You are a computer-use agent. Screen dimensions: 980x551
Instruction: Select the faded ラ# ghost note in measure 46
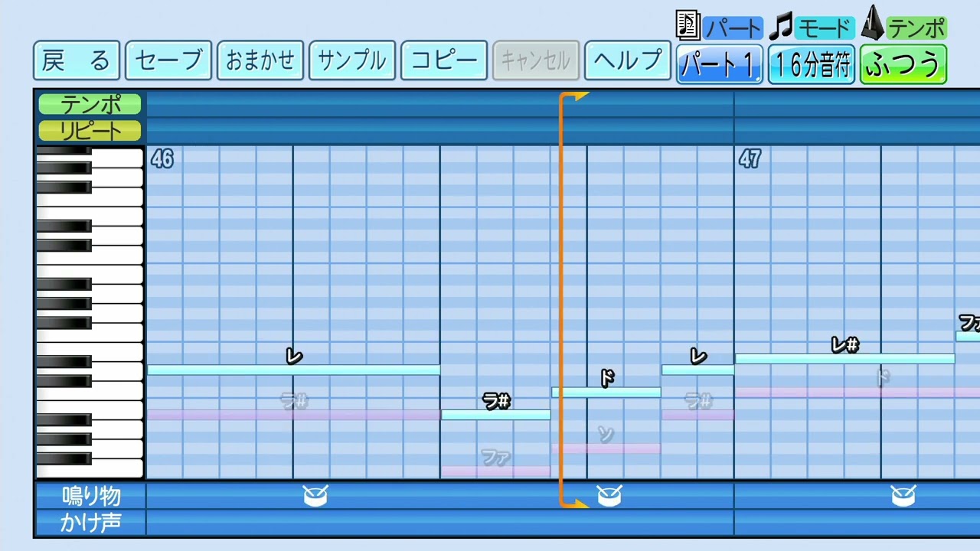pos(294,415)
